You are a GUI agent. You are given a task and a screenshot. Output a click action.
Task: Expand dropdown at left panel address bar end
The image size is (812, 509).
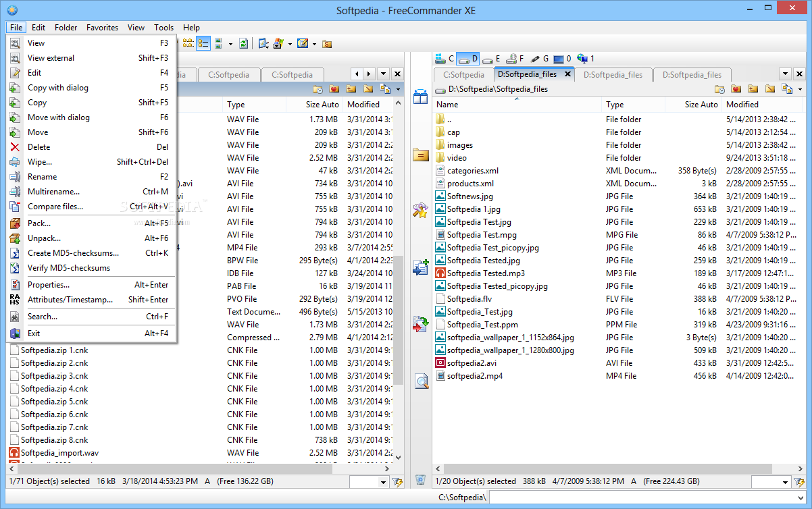coord(398,90)
